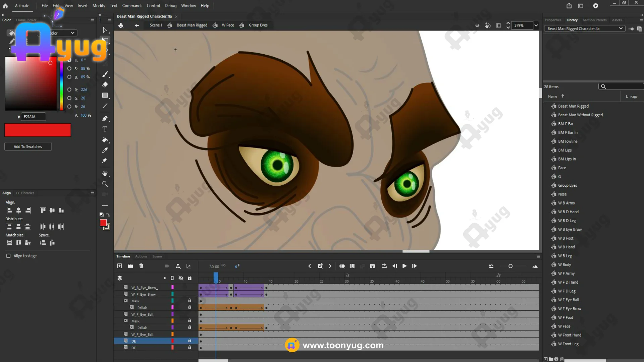644x362 pixels.
Task: Open the library document dropdown
Action: (x=621, y=28)
